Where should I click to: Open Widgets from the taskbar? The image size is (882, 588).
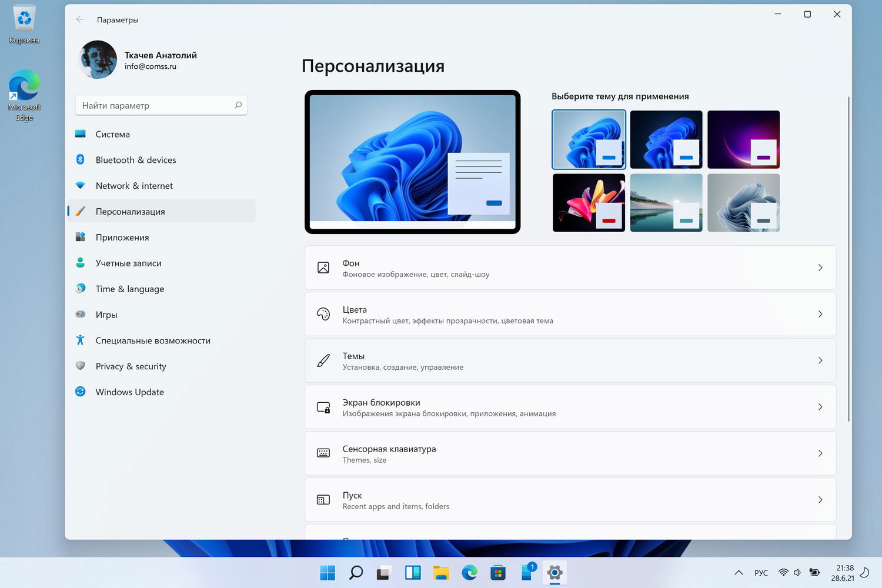tap(413, 573)
